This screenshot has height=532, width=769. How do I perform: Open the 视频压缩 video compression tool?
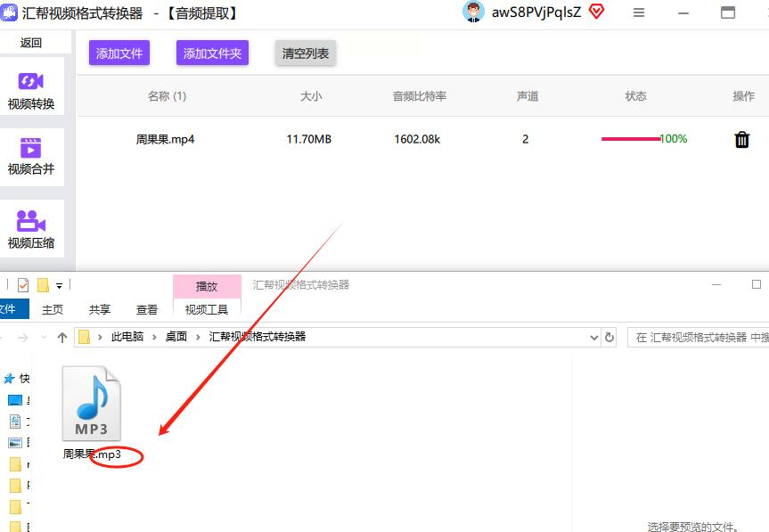click(31, 229)
